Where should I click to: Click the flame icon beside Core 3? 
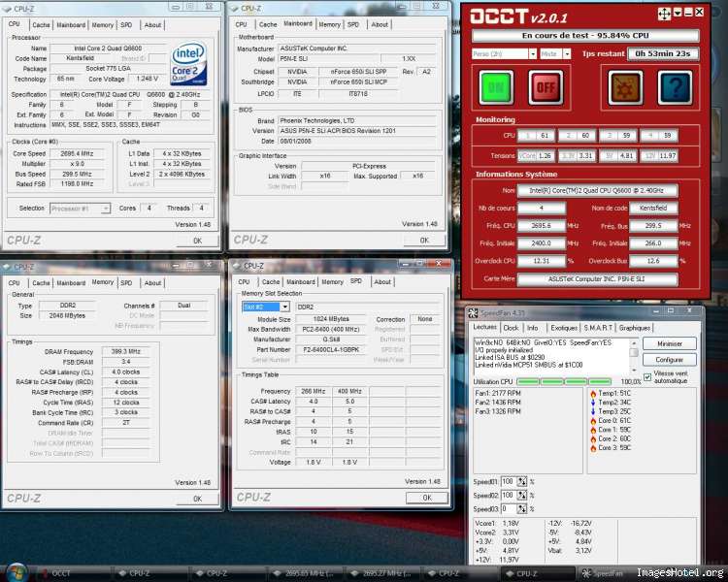point(593,448)
